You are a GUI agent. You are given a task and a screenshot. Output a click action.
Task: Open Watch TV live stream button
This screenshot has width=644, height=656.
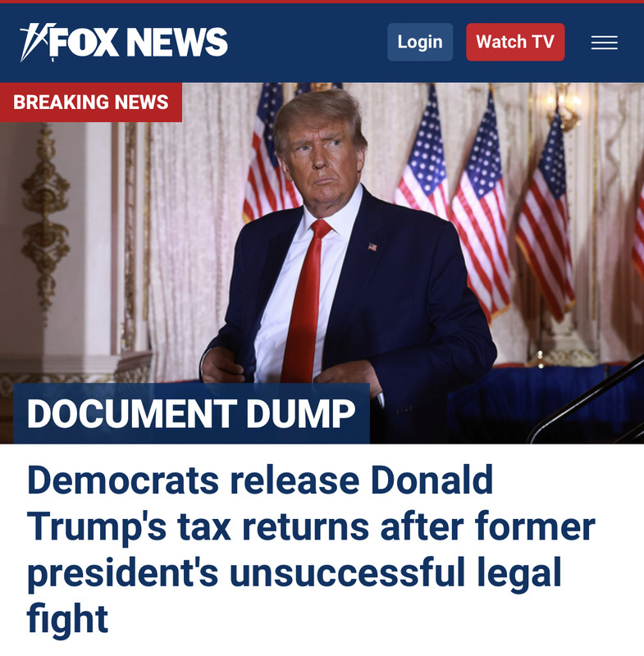click(515, 42)
